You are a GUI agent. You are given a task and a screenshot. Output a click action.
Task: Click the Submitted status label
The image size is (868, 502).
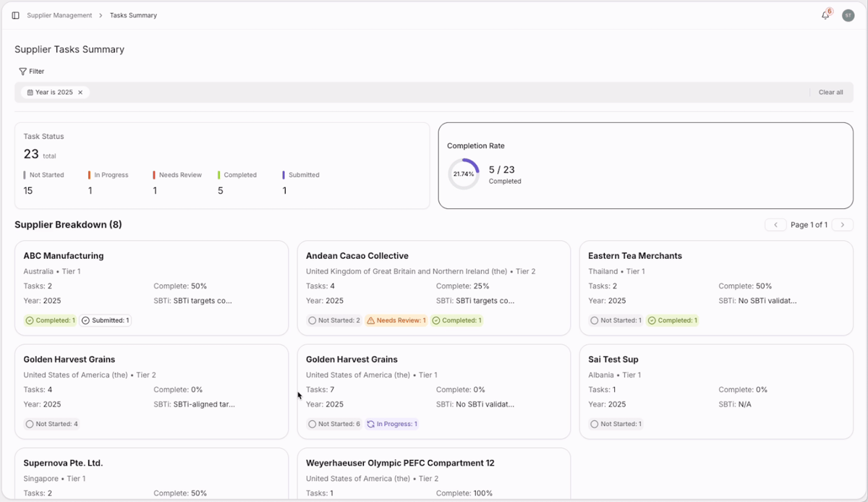(x=304, y=175)
